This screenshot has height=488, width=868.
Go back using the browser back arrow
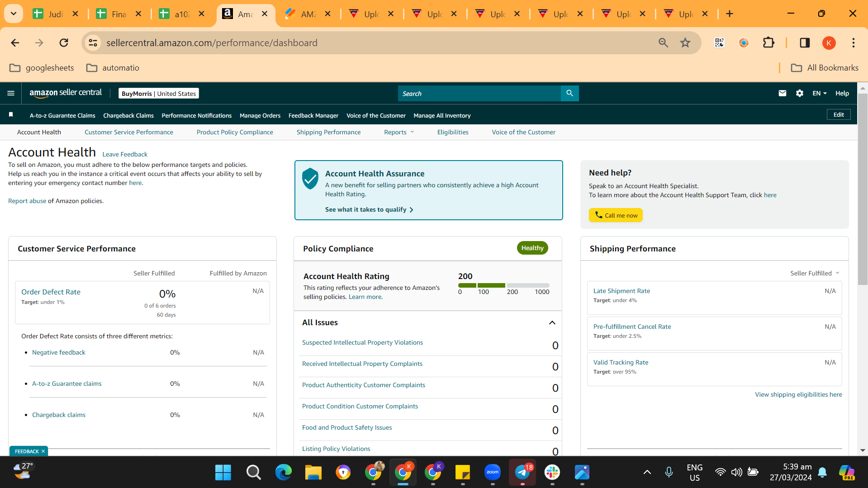[15, 43]
